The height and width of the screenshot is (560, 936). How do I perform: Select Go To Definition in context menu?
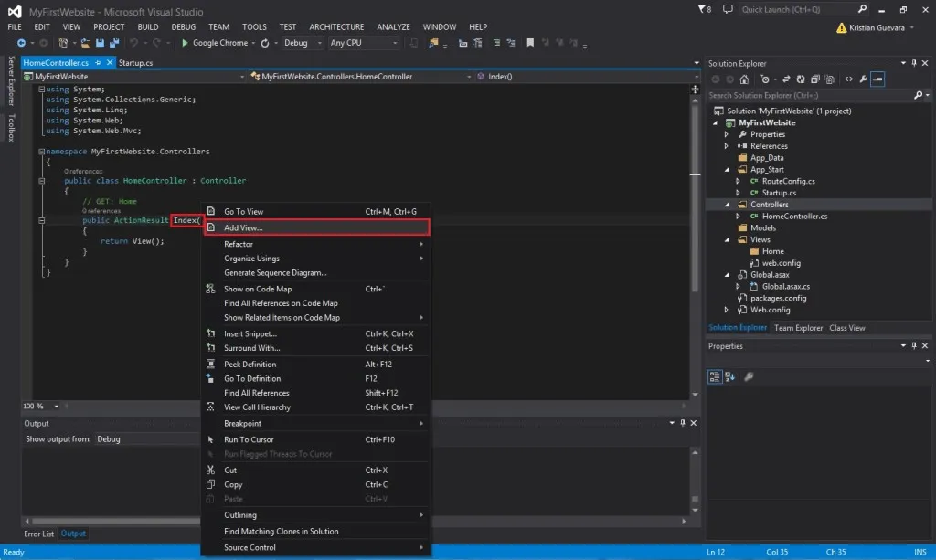[x=315, y=379]
